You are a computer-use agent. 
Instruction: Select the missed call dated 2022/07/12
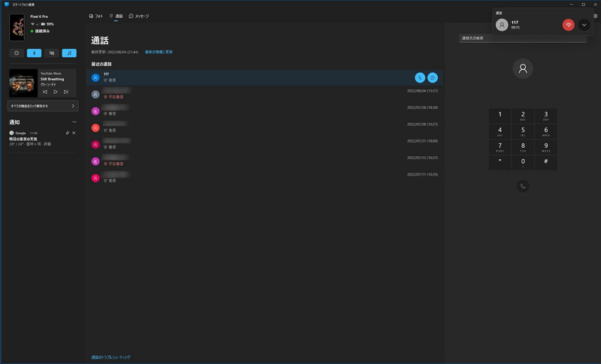point(264,161)
